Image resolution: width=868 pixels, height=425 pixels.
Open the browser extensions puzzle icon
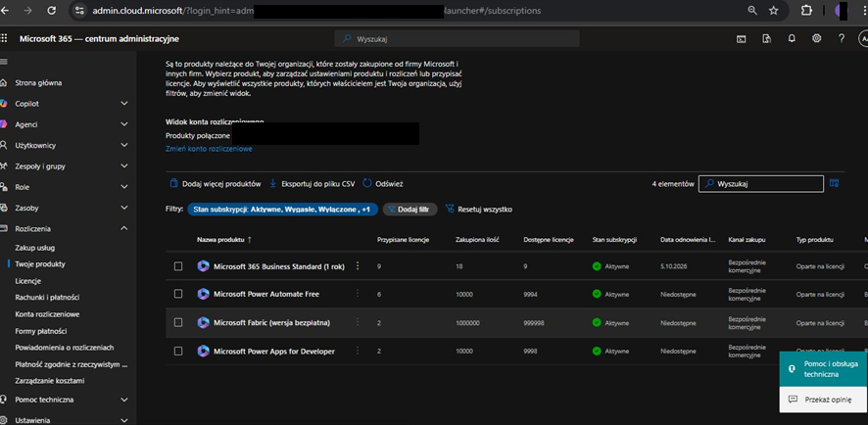[x=806, y=11]
